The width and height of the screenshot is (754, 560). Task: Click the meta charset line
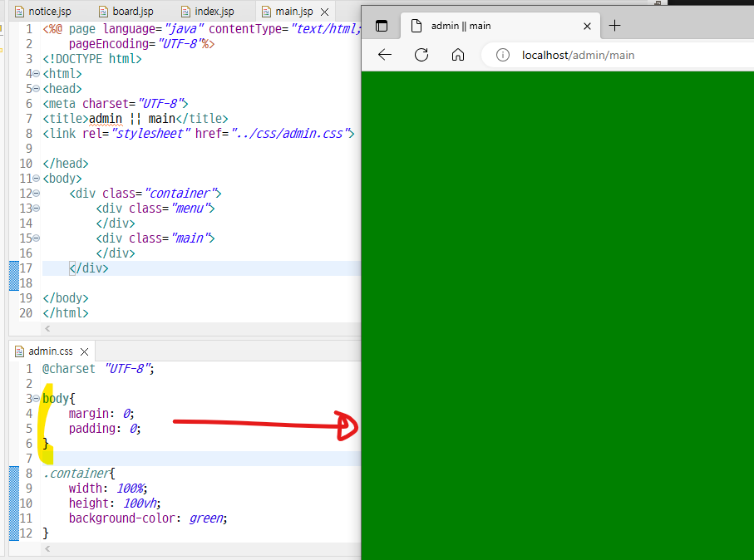click(x=115, y=103)
